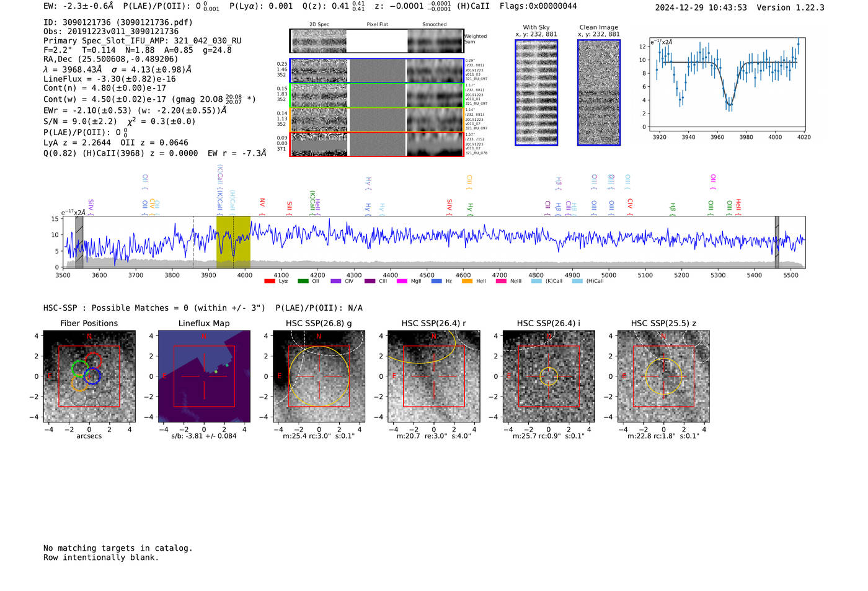Open the Lineflux Map image

[x=204, y=376]
